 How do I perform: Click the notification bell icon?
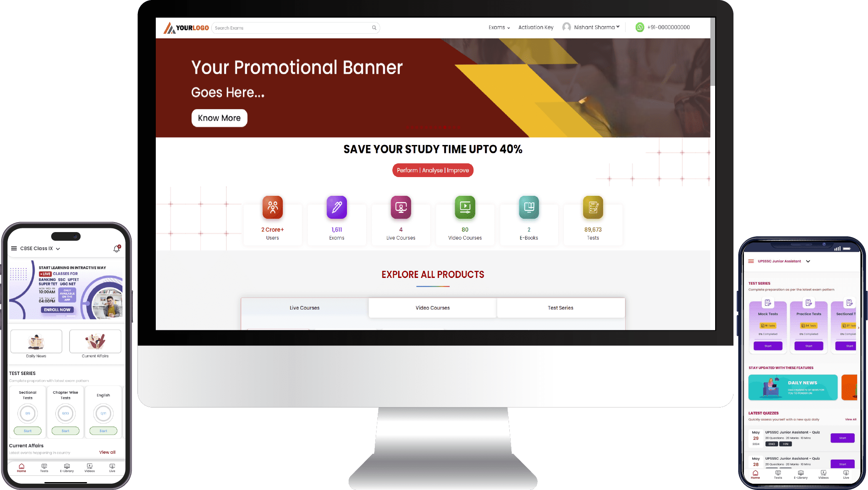117,249
